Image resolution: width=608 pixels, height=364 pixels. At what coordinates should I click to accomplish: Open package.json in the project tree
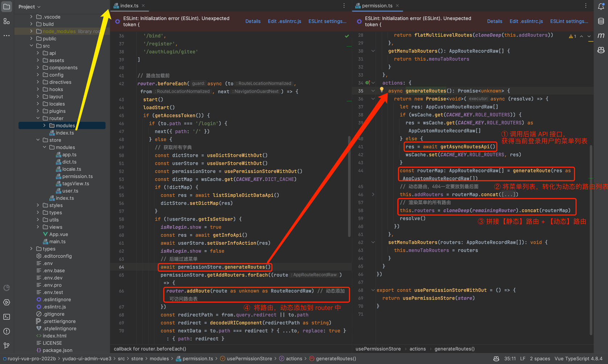(57, 350)
